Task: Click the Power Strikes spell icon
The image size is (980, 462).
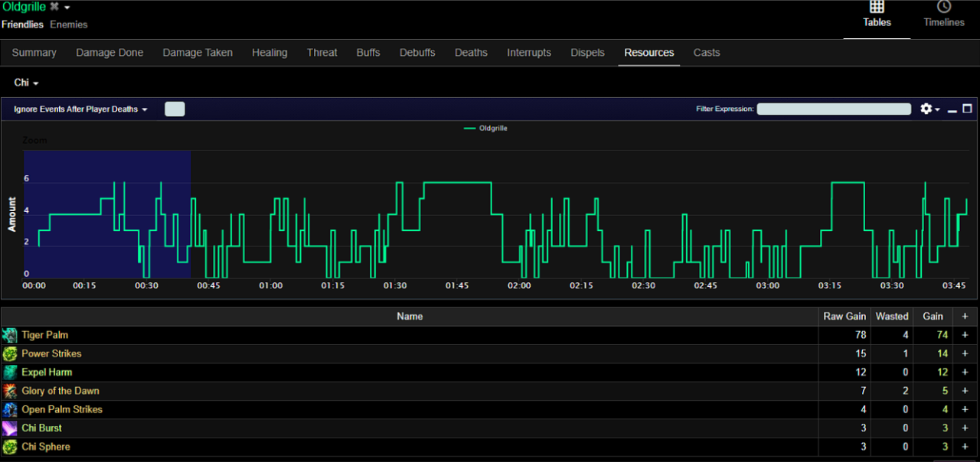Action: [11, 353]
